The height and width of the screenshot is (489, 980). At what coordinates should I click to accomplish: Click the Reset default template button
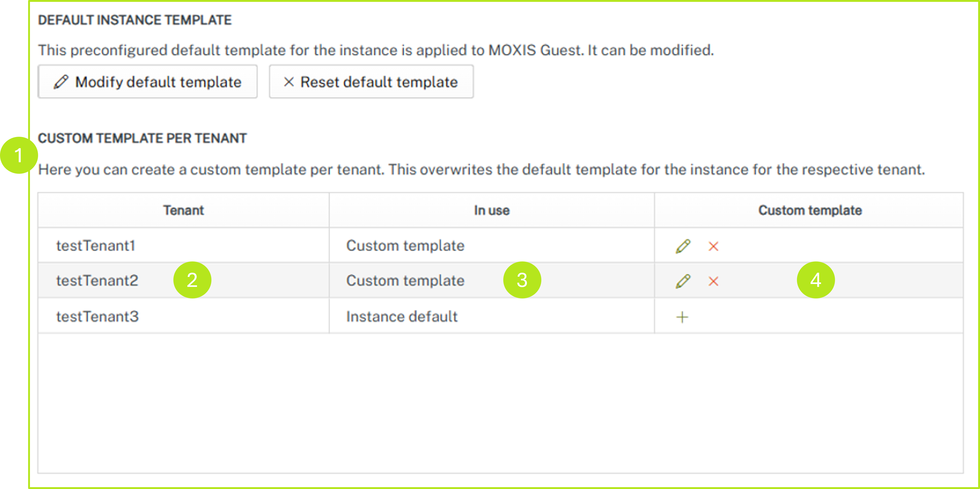371,81
